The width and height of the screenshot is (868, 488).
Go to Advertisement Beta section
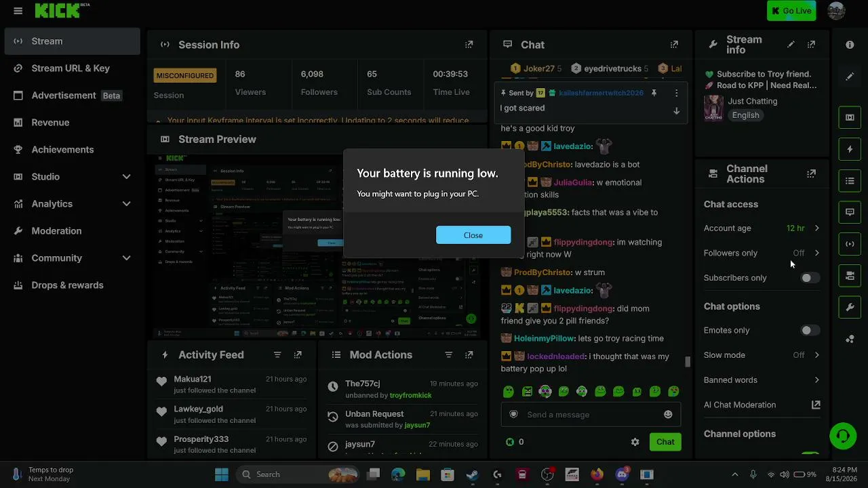coord(72,96)
